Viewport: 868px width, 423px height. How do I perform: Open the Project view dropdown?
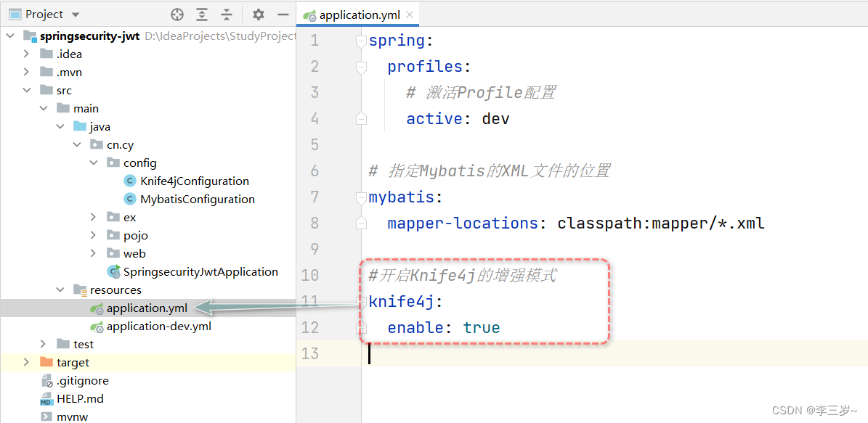tap(76, 15)
